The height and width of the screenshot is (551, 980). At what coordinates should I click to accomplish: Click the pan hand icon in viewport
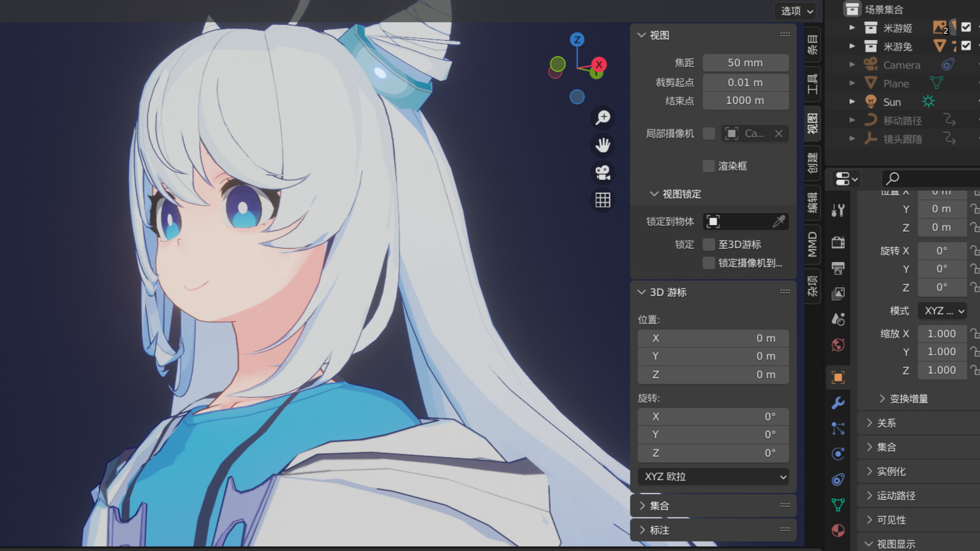(x=603, y=145)
